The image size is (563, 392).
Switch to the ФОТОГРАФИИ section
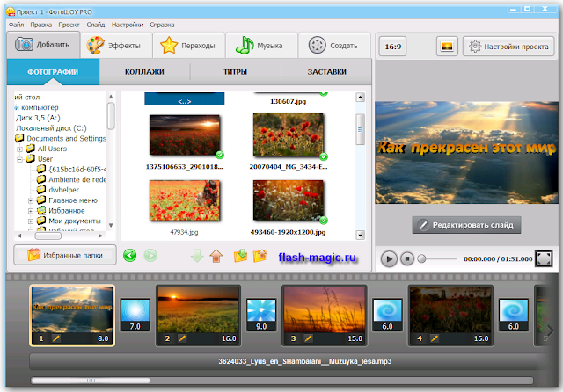(53, 72)
